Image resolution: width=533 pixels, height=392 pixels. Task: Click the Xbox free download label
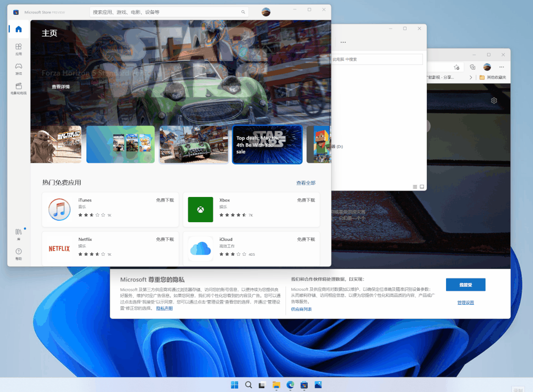(x=306, y=200)
